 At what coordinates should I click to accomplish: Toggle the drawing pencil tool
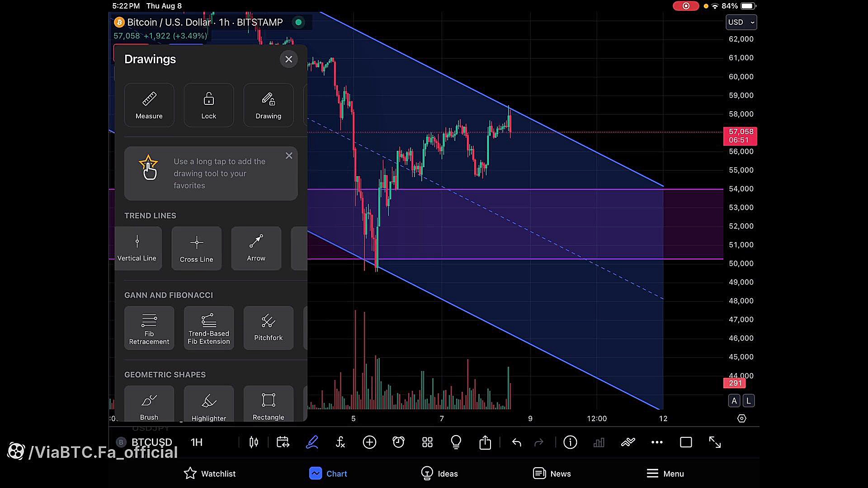pyautogui.click(x=312, y=442)
